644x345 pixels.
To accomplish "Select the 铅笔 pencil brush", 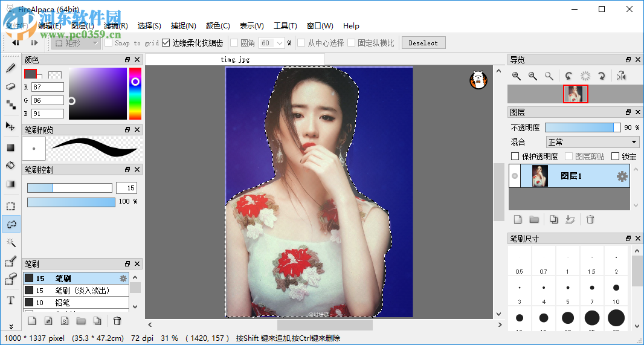I will 76,303.
